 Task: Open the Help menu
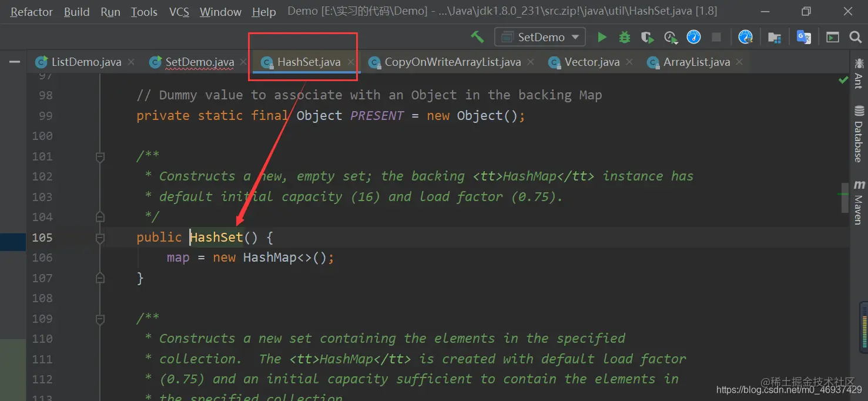(x=264, y=12)
